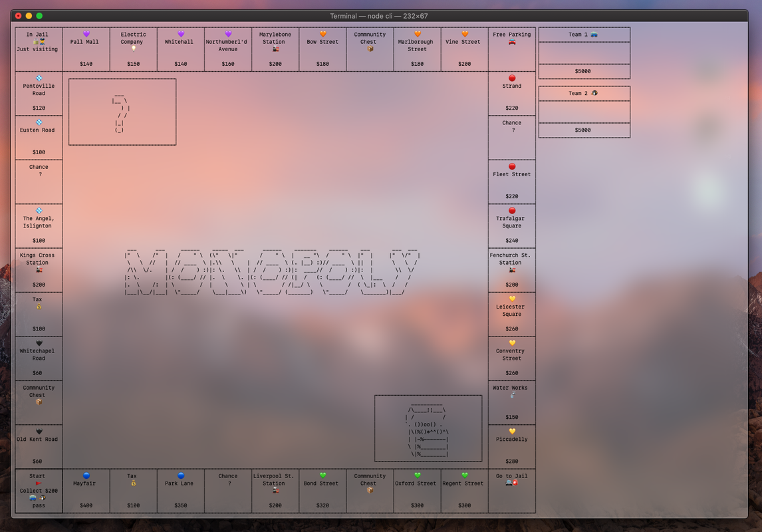Click black heart on Old Kent Road
This screenshot has width=762, height=532.
point(39,432)
